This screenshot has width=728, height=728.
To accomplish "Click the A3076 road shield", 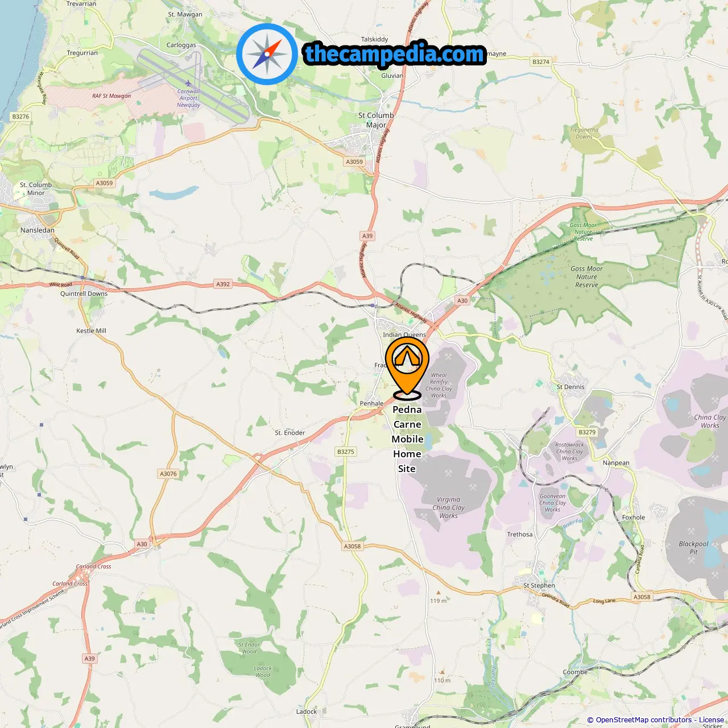I will click(168, 474).
